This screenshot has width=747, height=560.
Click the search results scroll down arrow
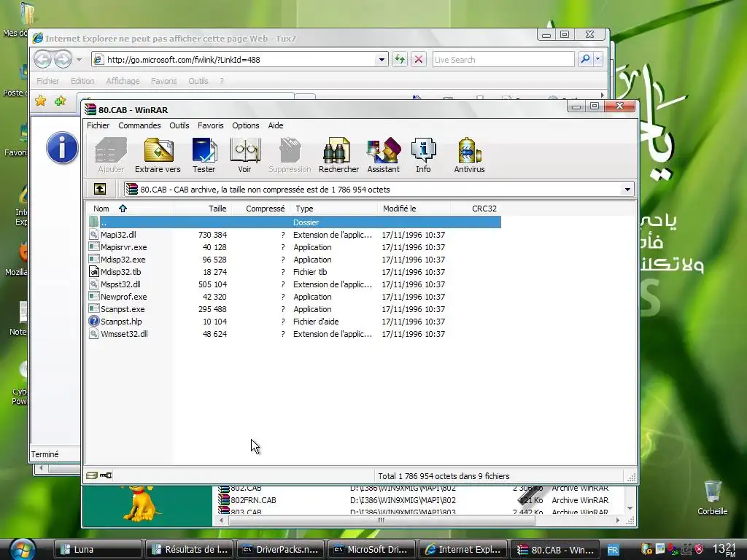click(x=630, y=508)
